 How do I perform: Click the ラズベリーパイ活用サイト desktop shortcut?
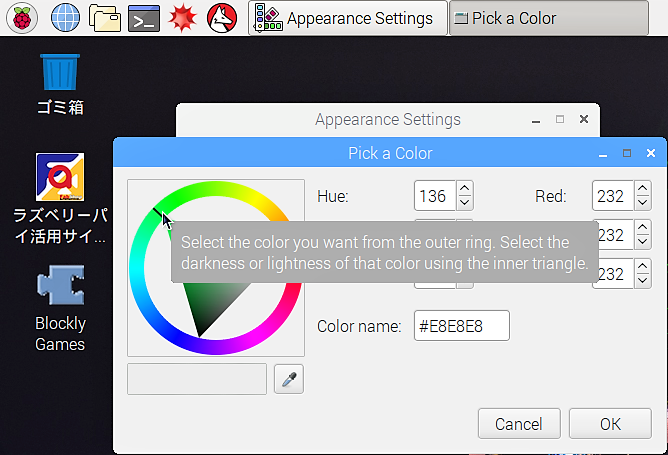coord(60,199)
